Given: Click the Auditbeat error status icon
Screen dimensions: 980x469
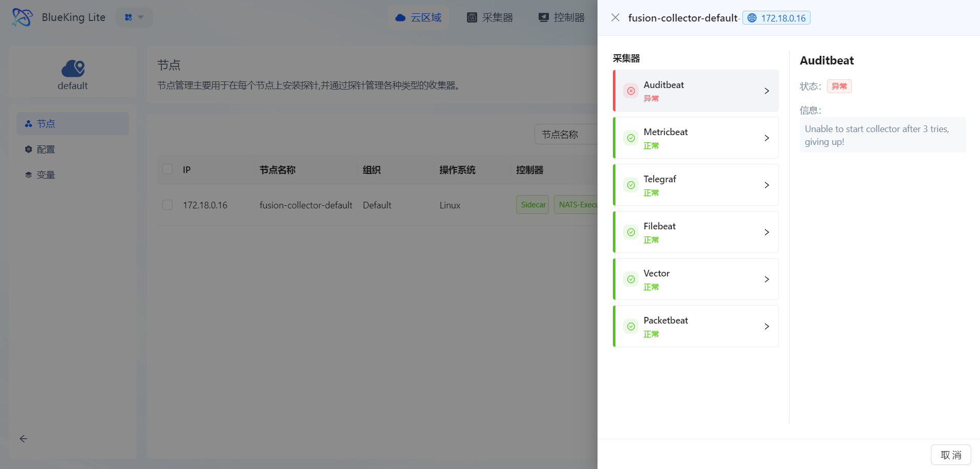Looking at the screenshot, I should tap(631, 91).
